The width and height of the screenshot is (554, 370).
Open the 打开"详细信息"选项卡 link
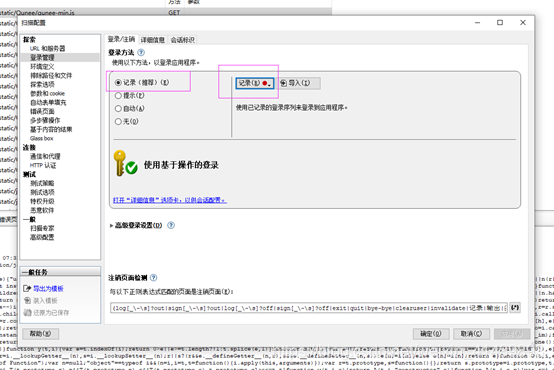click(x=170, y=200)
